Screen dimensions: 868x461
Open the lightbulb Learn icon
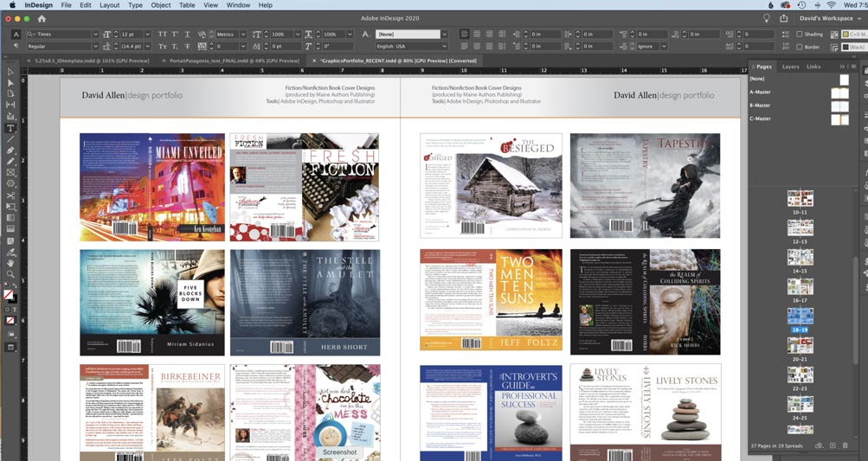point(767,18)
